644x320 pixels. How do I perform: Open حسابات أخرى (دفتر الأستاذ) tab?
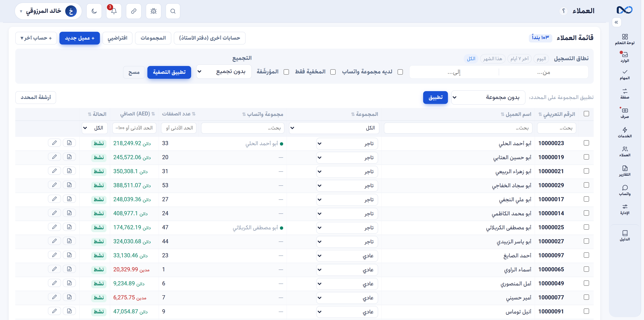pyautogui.click(x=210, y=38)
